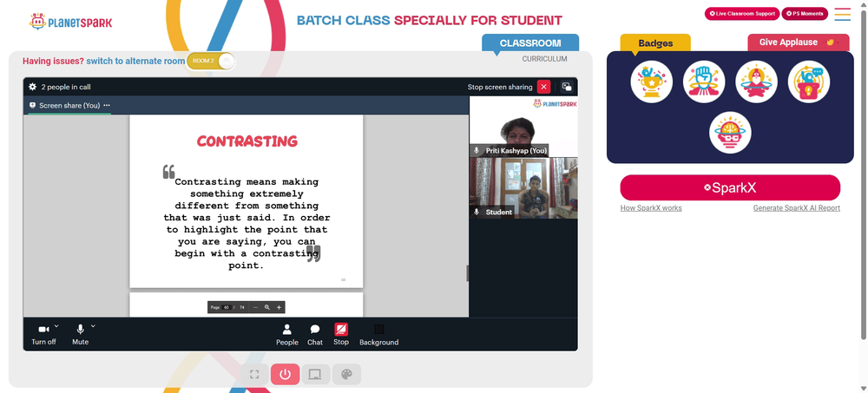Click the fullscreen expand icon below video
The image size is (868, 393).
[x=254, y=374]
